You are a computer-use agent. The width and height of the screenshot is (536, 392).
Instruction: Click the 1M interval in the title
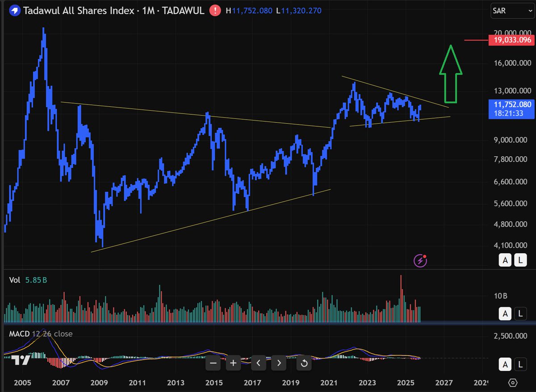coord(148,11)
